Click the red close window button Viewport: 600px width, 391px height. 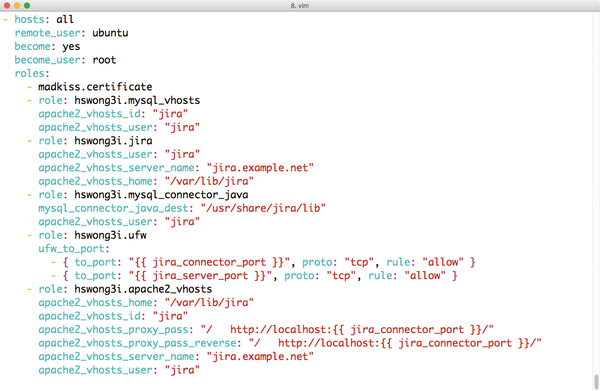7,5
